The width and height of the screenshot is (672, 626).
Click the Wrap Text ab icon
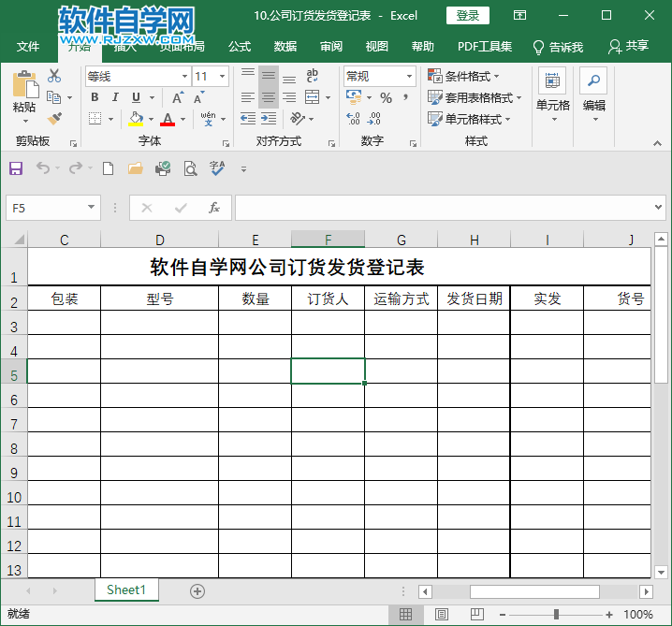[x=313, y=76]
